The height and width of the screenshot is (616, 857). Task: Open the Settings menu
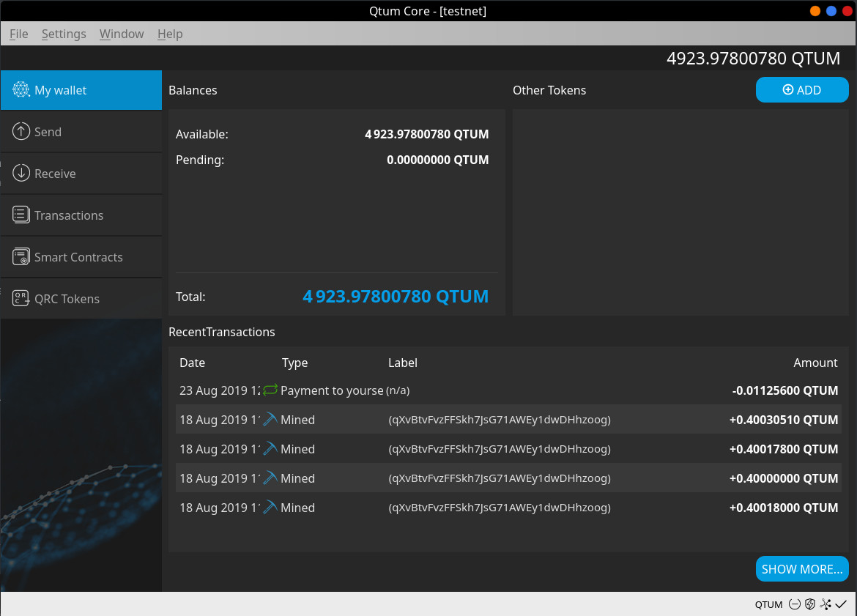point(64,34)
